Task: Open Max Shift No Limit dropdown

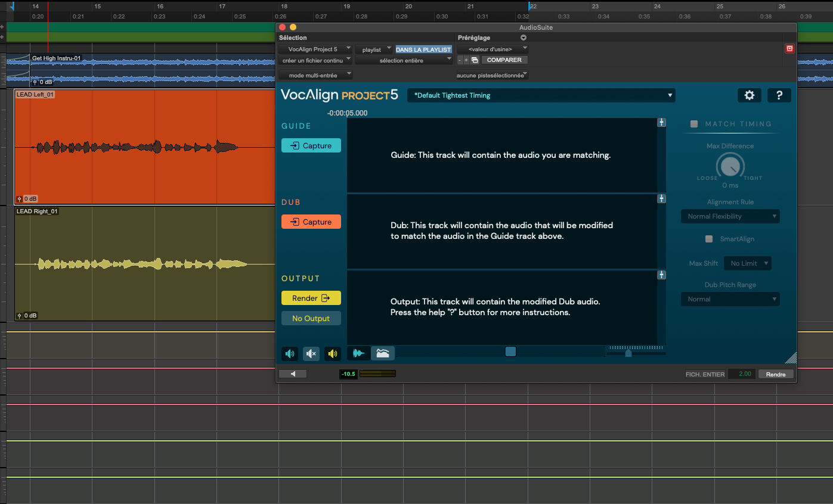Action: [x=748, y=263]
